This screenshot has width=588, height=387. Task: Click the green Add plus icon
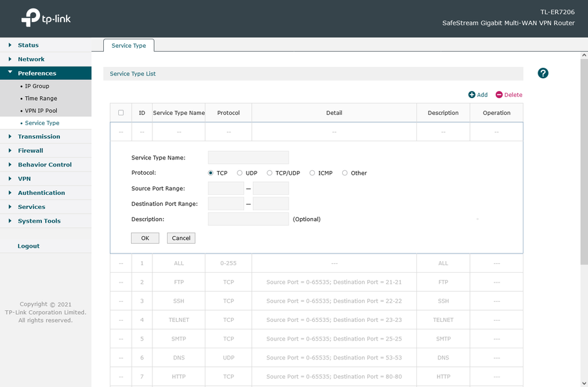[472, 95]
